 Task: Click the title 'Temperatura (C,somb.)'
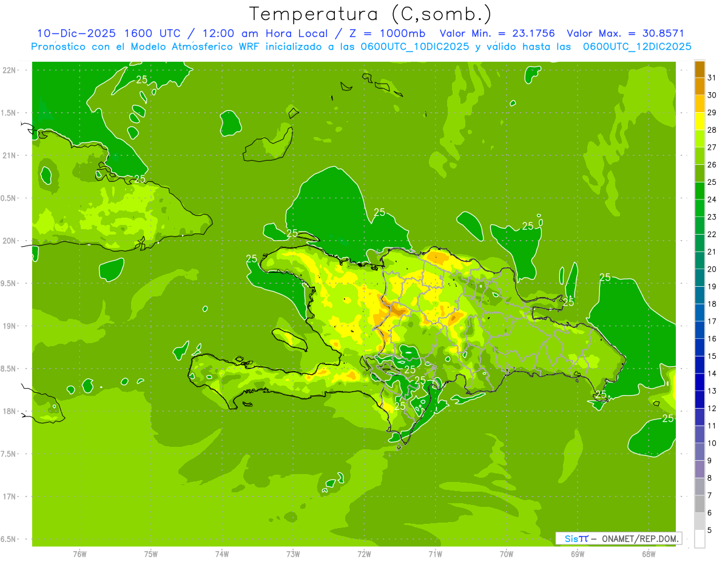tap(371, 14)
